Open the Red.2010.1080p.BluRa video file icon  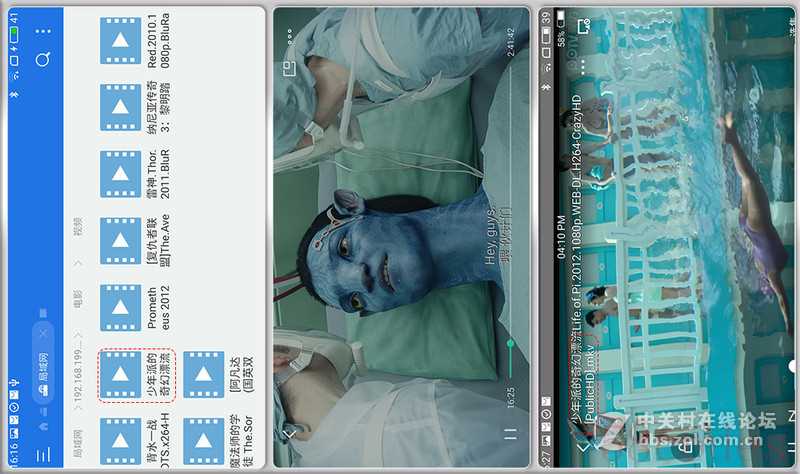tap(120, 40)
